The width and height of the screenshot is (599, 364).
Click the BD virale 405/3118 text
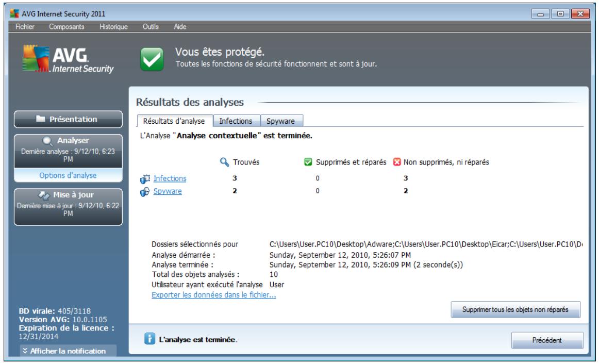tap(55, 311)
